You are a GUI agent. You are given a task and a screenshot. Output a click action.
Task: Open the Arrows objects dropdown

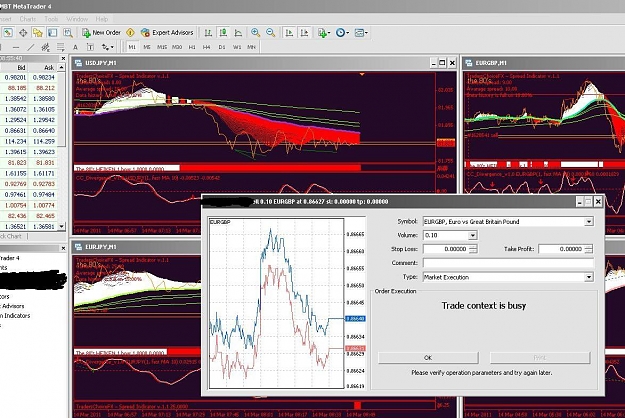pos(108,47)
